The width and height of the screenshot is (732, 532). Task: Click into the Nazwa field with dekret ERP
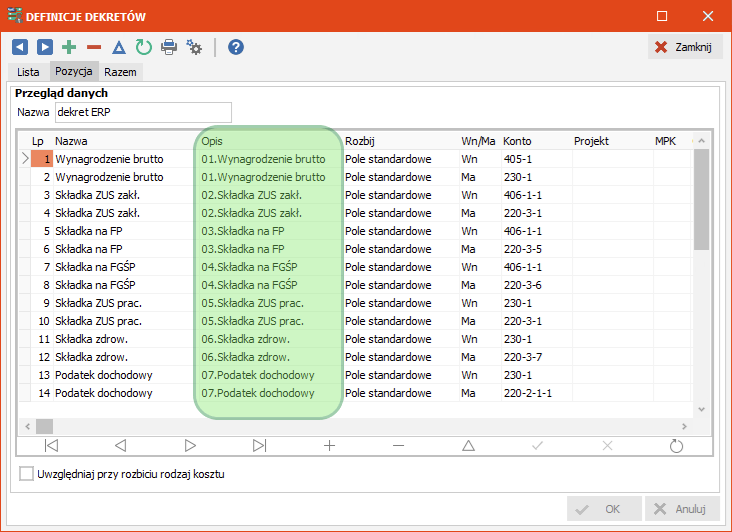[143, 112]
